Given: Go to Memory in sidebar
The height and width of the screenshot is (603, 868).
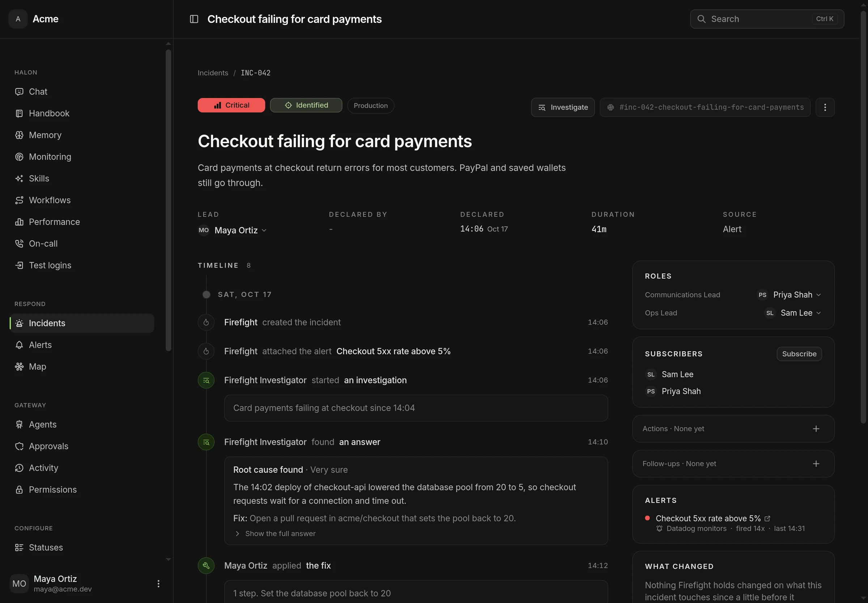Looking at the screenshot, I should (82, 135).
